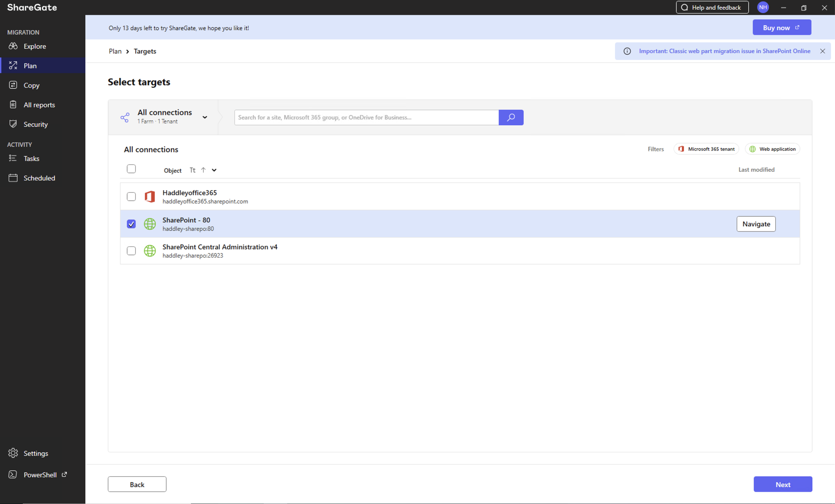This screenshot has width=835, height=504.
Task: Uncheck the SharePoint - 80 checkbox
Action: point(131,224)
